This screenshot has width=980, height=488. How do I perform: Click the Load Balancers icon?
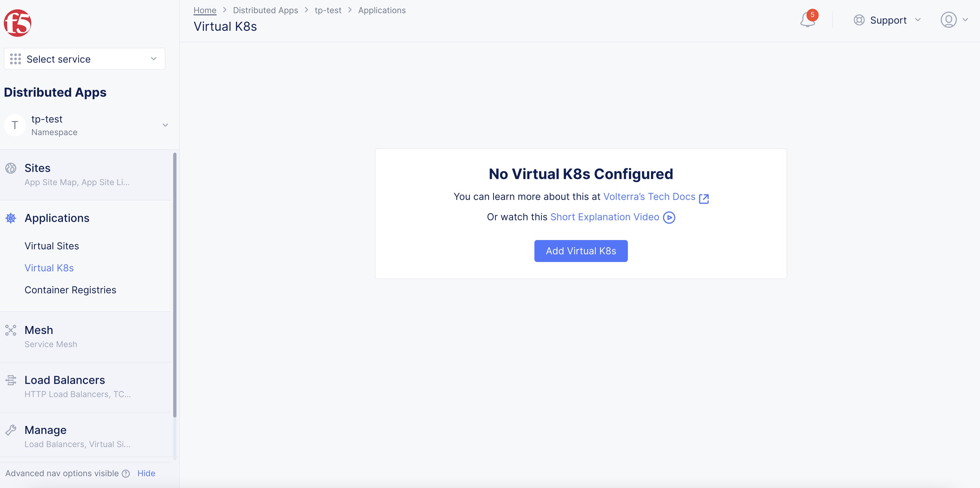click(11, 380)
